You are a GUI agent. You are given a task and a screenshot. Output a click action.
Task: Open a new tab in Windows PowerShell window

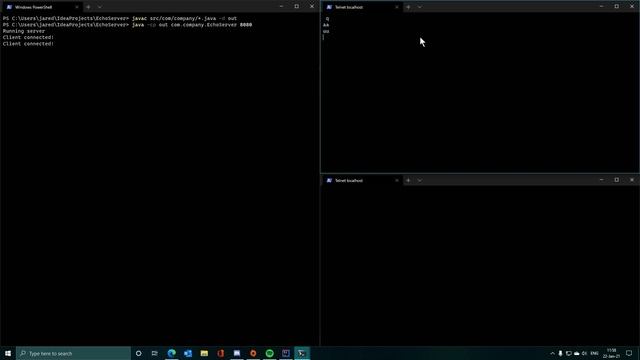[88, 7]
